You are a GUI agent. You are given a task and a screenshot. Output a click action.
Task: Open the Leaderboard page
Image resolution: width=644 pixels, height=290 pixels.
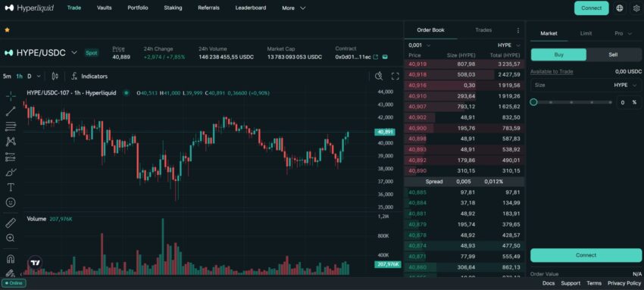click(x=251, y=8)
